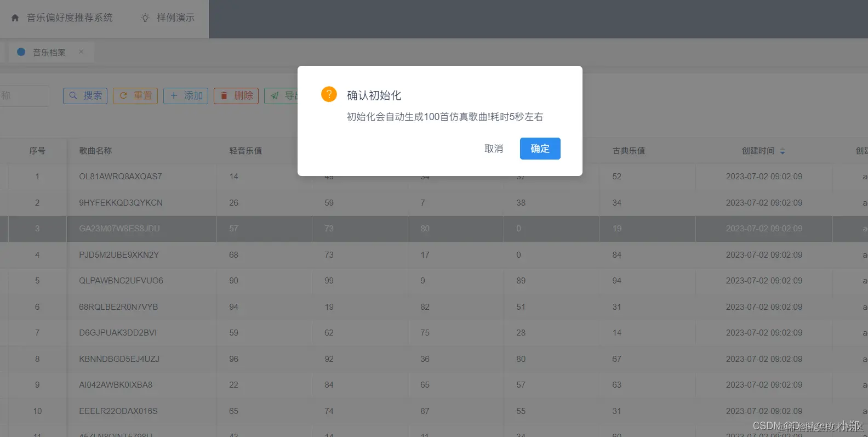Confirm initialization with the 确定 button
The width and height of the screenshot is (868, 437).
[x=540, y=149]
